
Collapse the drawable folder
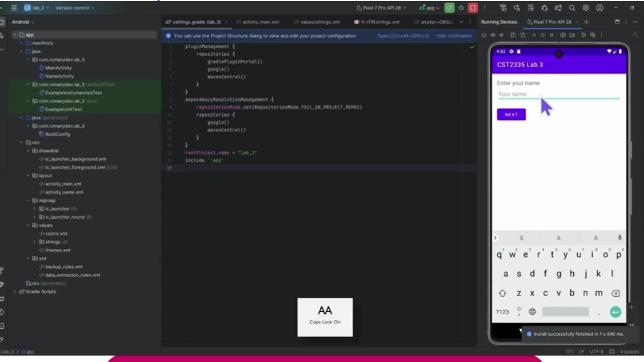pyautogui.click(x=28, y=151)
